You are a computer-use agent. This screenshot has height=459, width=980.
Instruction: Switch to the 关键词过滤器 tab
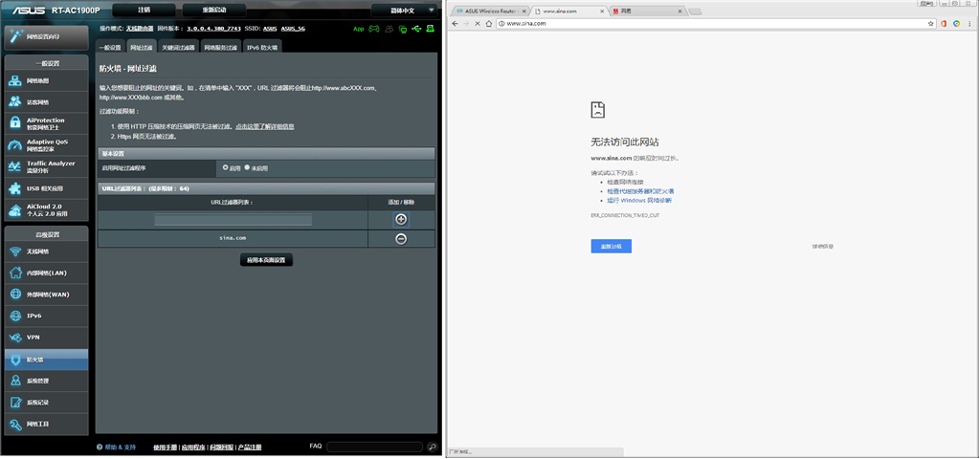[179, 48]
